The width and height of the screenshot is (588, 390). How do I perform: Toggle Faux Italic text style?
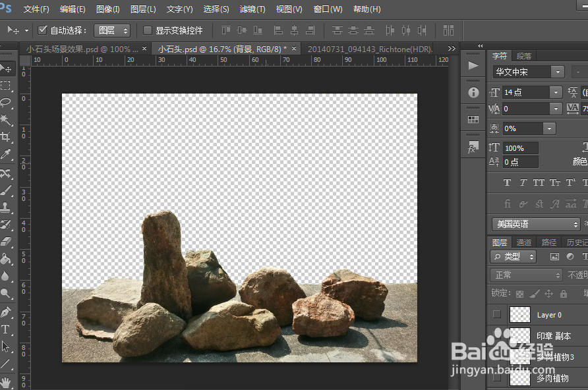523,182
